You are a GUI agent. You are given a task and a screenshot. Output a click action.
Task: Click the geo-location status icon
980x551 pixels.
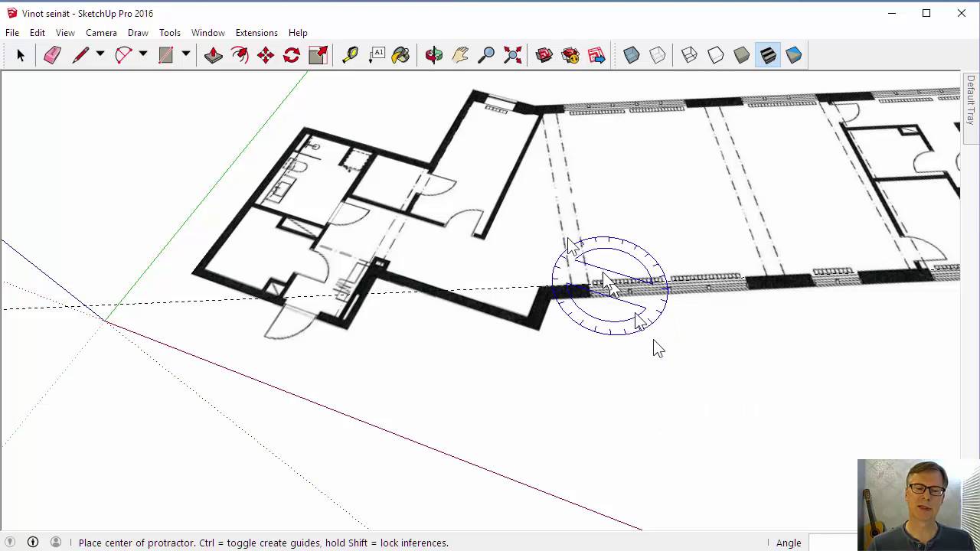[x=10, y=542]
